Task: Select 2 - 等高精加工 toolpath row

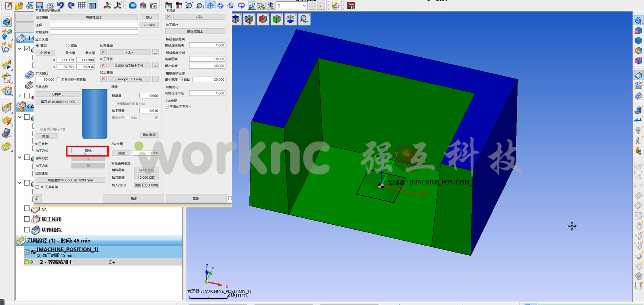Action: point(103,262)
